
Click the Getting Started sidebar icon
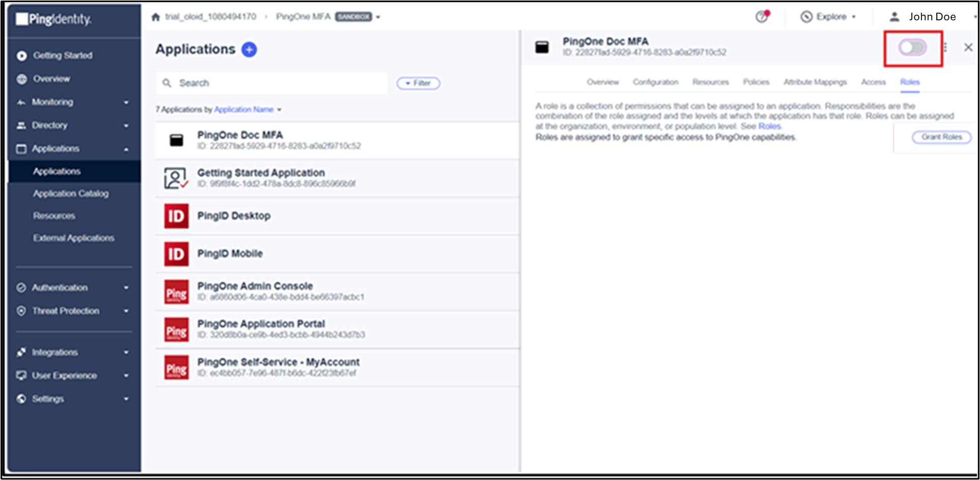click(21, 55)
